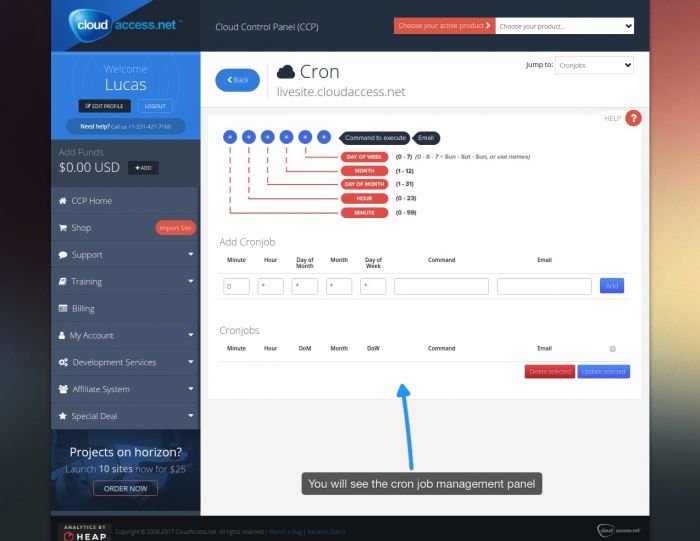Screen dimensions: 700x541
Task: Click the Command to execute label in diagram
Action: pyautogui.click(x=375, y=138)
